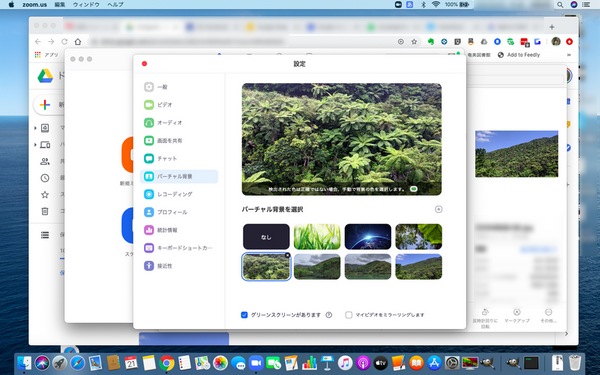
Task: Click Google Drive's New plus button
Action: [45, 104]
